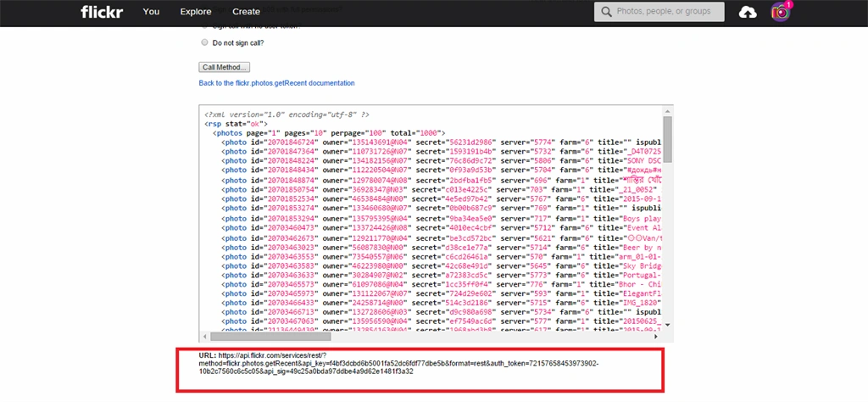
Task: Click inside the XML response text area
Action: [431, 218]
